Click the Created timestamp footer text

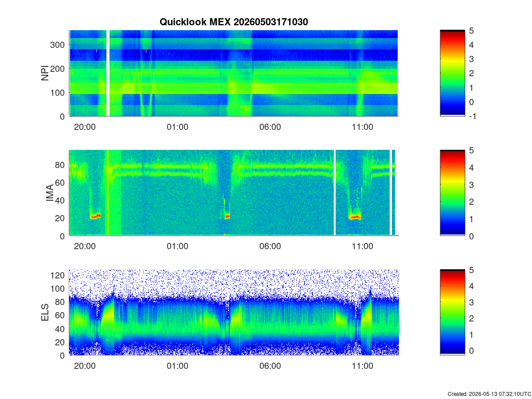489,394
